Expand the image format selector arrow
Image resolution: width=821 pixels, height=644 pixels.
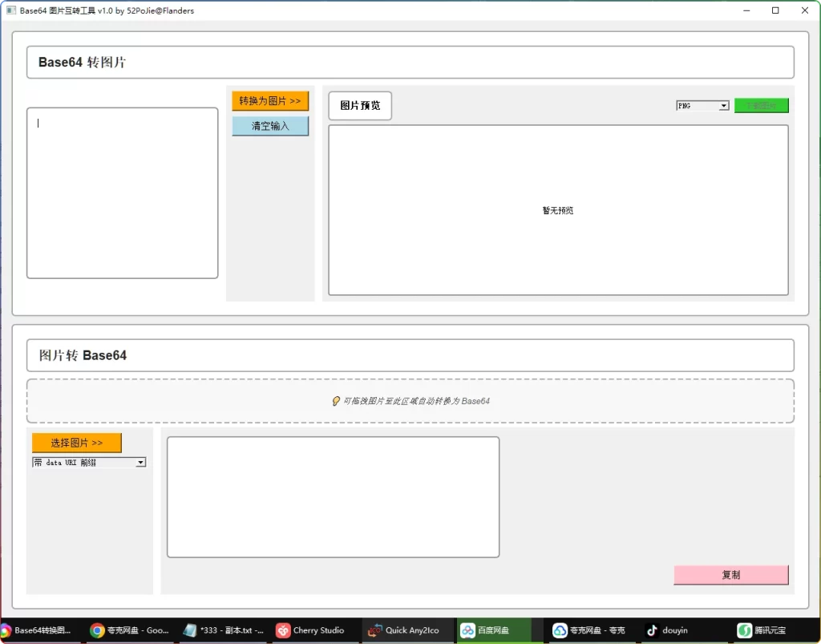722,105
